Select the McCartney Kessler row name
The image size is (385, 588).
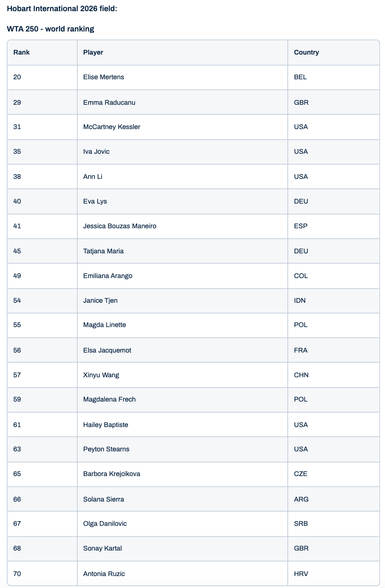point(111,127)
